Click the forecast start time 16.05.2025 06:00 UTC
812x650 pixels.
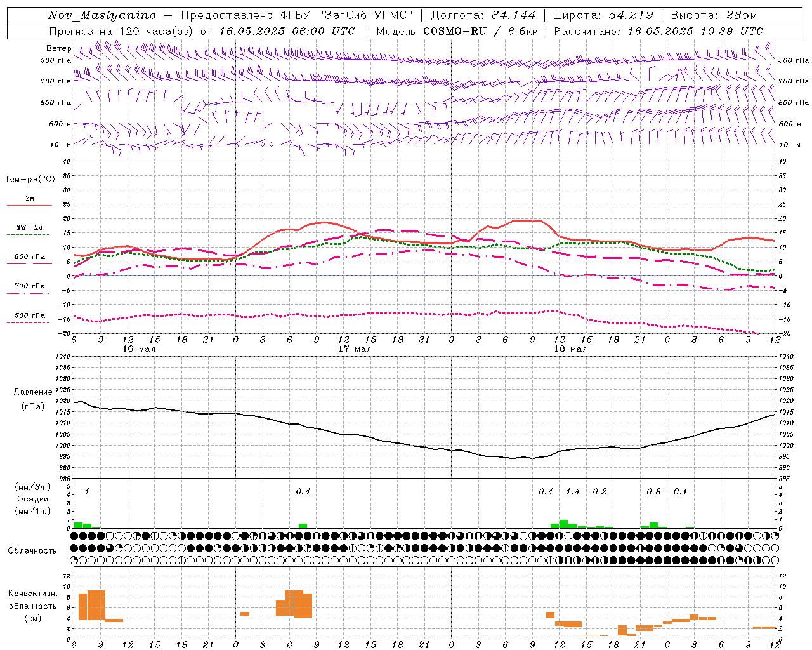tap(287, 31)
